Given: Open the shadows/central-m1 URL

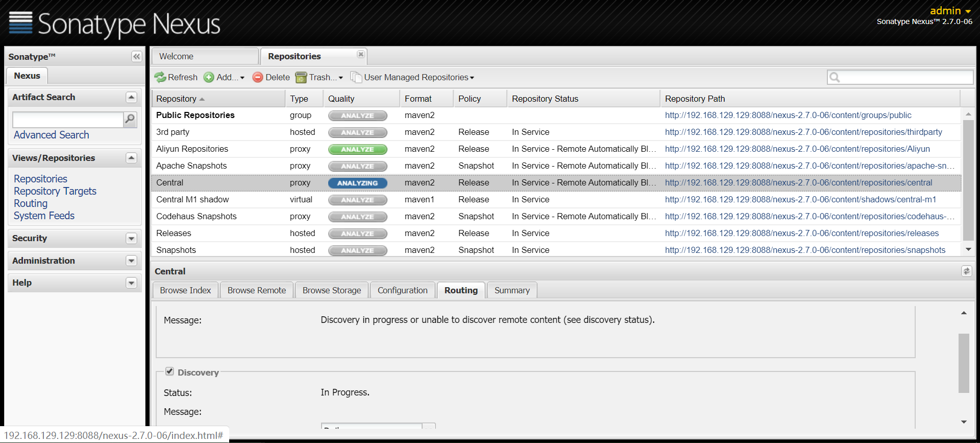Looking at the screenshot, I should point(800,200).
